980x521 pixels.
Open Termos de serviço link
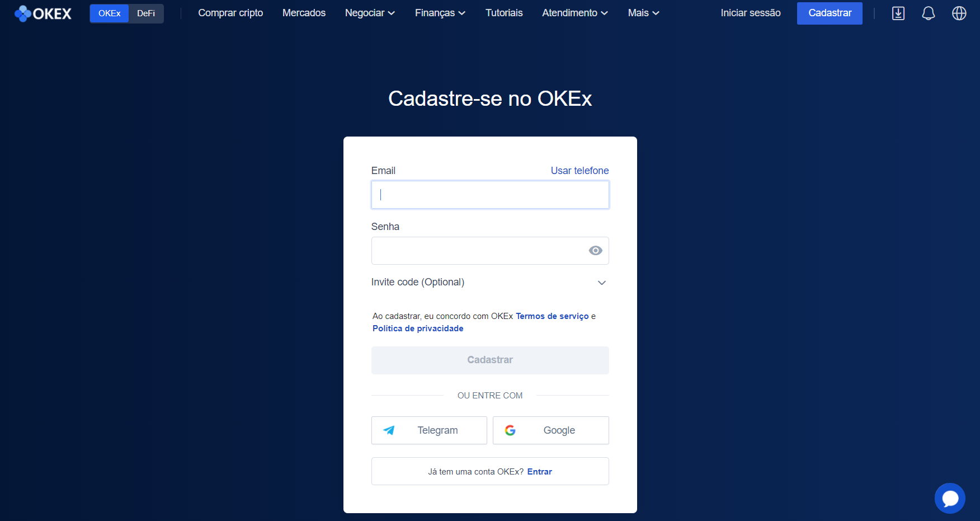[552, 316]
